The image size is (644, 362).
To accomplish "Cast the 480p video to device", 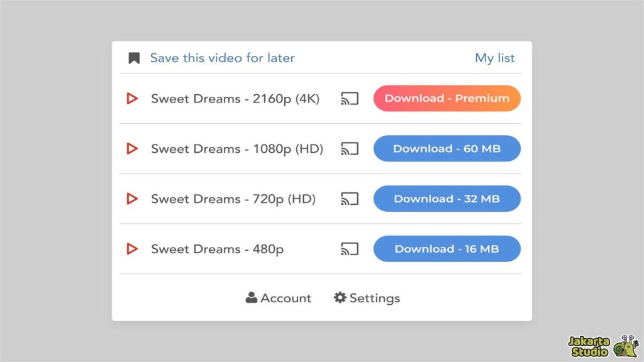I will pos(350,249).
